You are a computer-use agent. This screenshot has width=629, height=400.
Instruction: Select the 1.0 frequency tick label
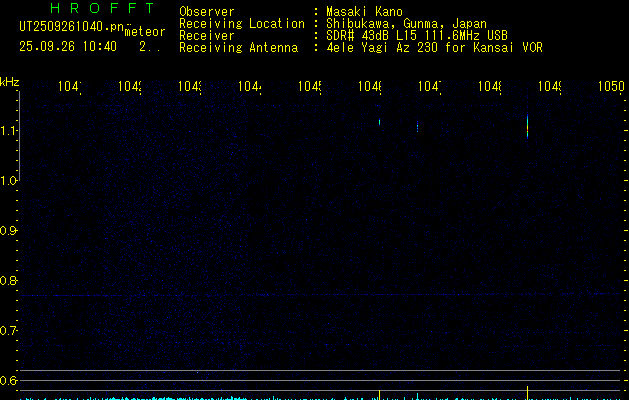click(10, 181)
